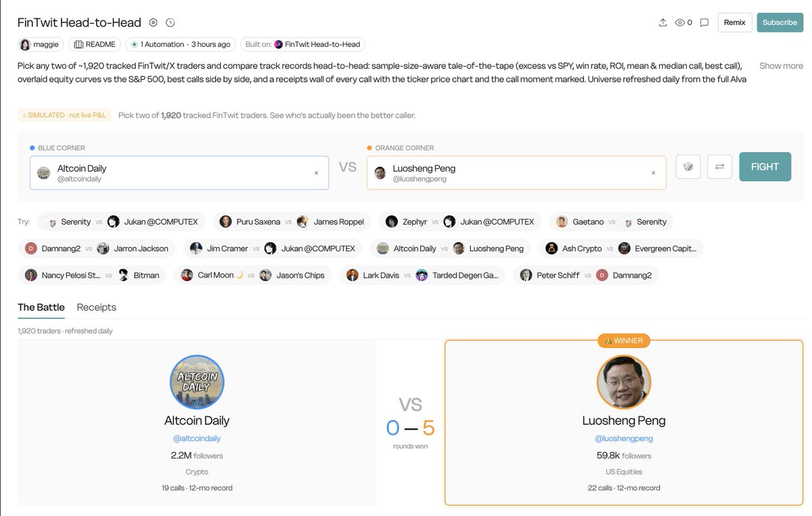Click '19 calls · 12-mo record' text

197,488
